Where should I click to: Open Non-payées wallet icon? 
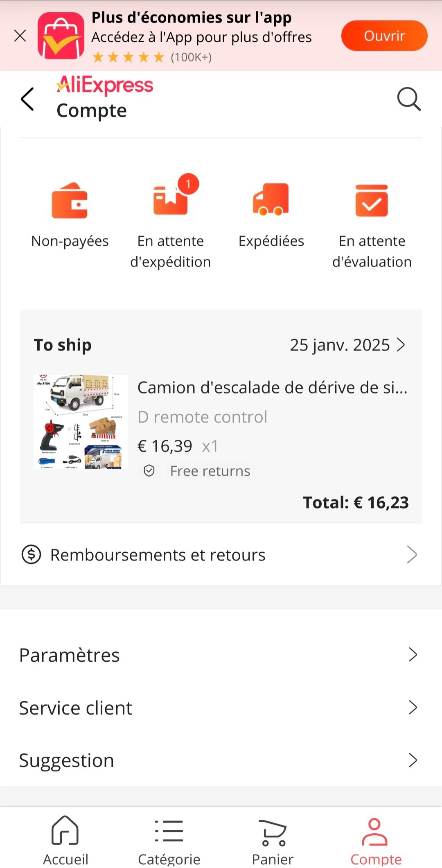tap(70, 200)
